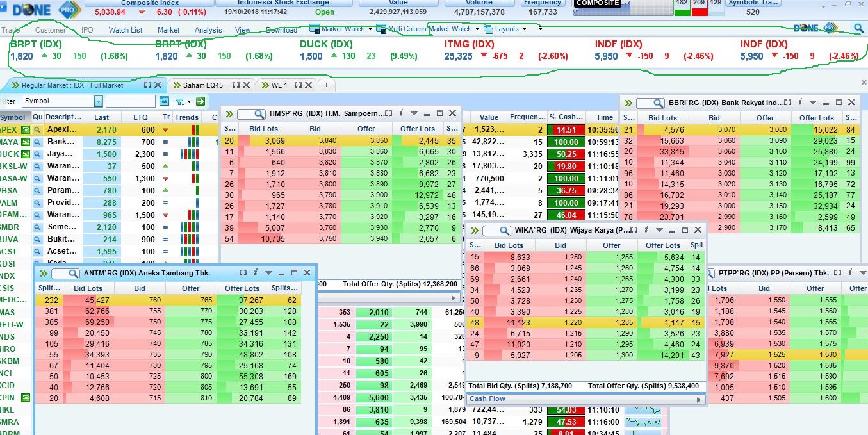This screenshot has height=435, width=868.
Task: Click the filter text input field
Action: [x=131, y=101]
